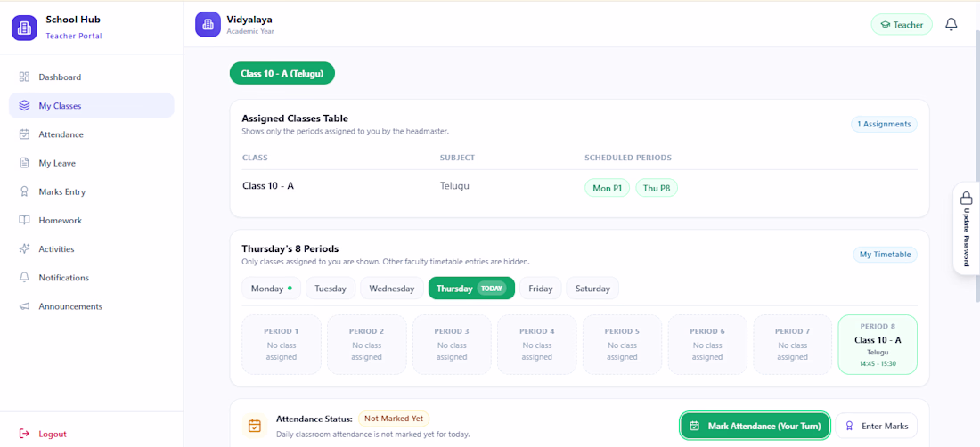Click the Assigned Classes Table heading
The height and width of the screenshot is (447, 980).
(295, 118)
